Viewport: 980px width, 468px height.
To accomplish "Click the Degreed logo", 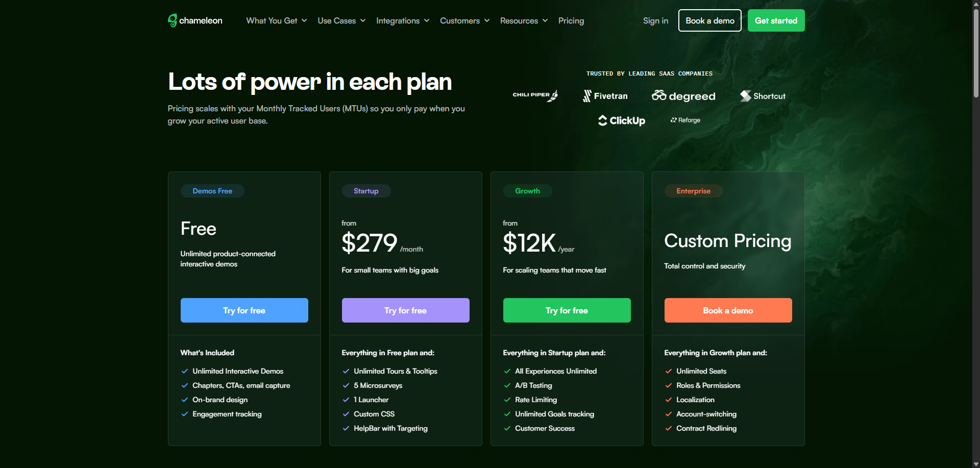I will click(x=683, y=96).
